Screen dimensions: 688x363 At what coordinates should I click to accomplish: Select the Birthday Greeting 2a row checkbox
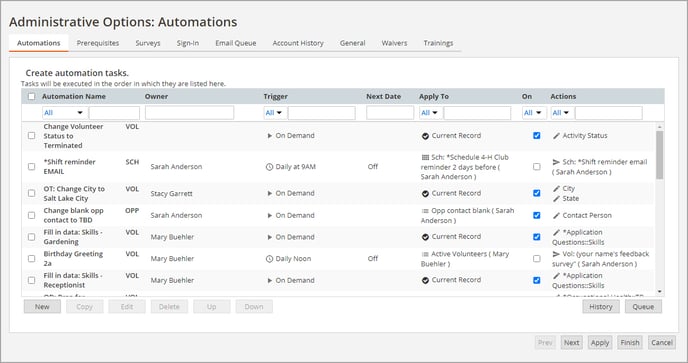[32, 259]
